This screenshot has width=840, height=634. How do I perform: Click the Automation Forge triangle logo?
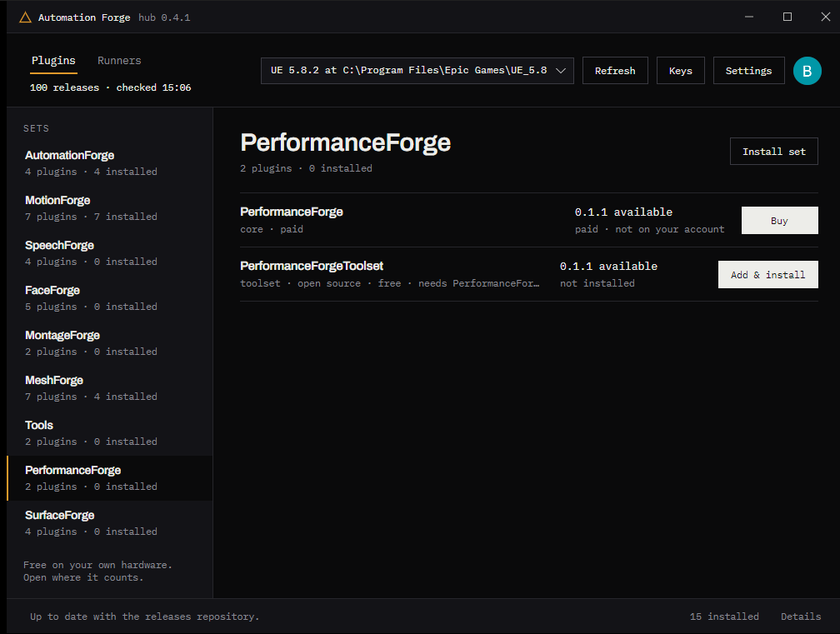pos(25,17)
